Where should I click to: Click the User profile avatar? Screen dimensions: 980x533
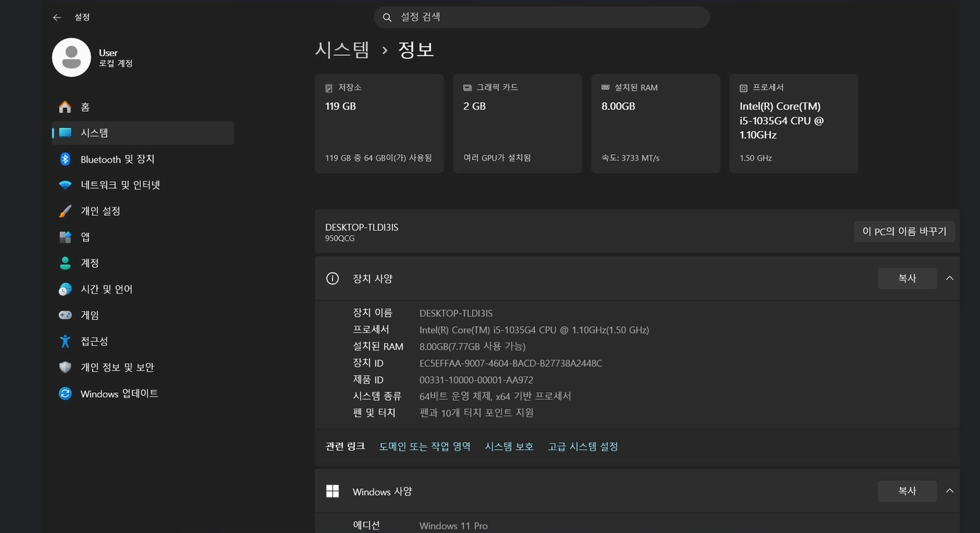click(x=71, y=58)
